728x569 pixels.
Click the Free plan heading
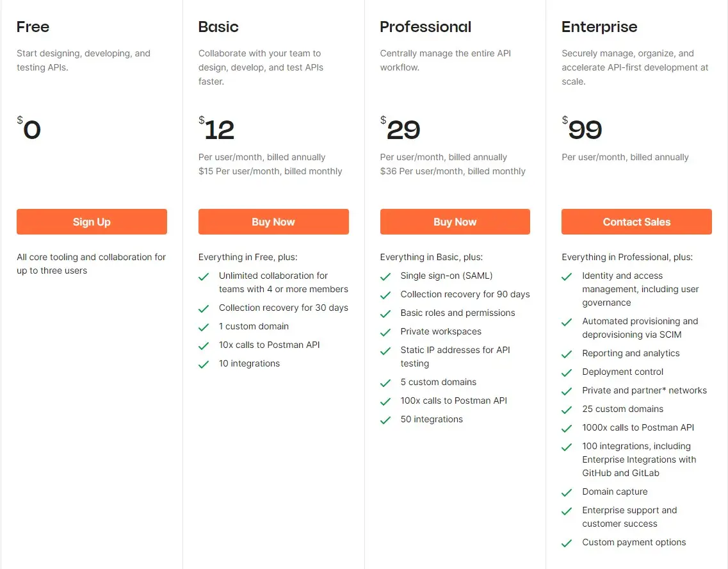click(33, 27)
